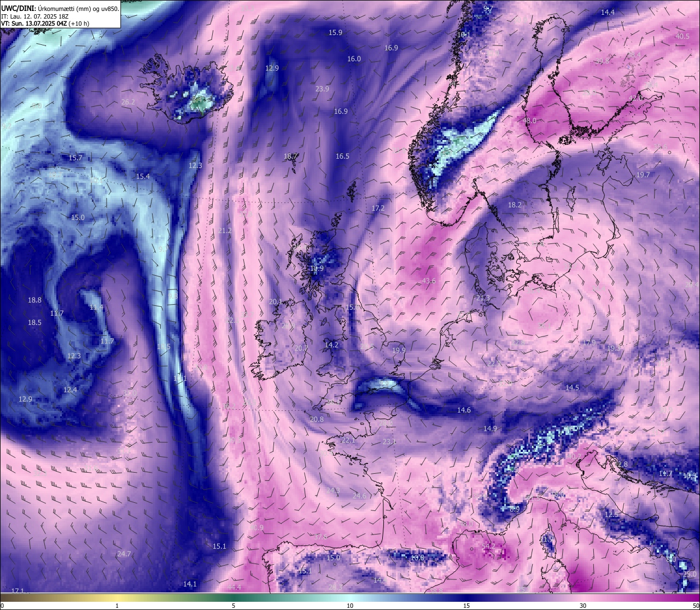Click the 14.9 value label
Viewport: 700px width, 610px height.
point(490,428)
